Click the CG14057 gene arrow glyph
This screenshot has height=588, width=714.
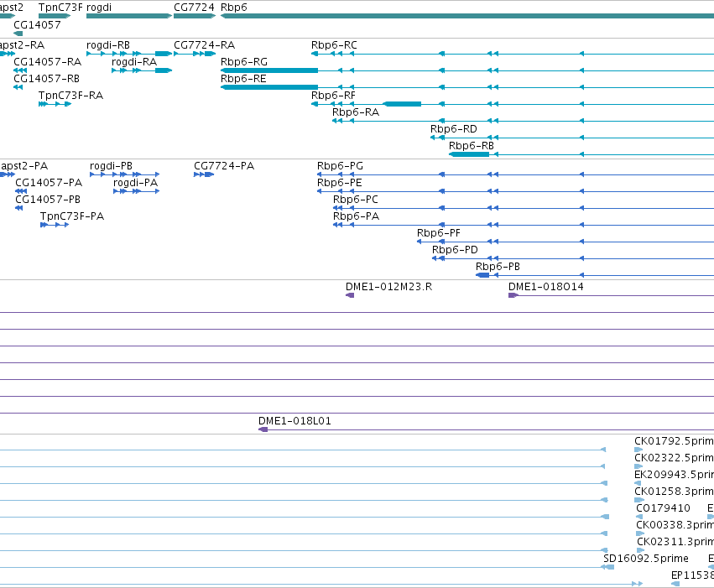18,34
